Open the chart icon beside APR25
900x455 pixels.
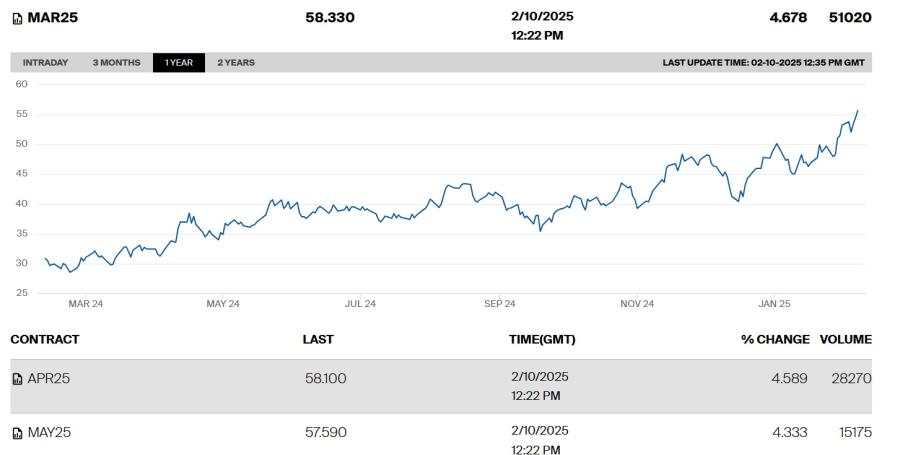coord(17,379)
